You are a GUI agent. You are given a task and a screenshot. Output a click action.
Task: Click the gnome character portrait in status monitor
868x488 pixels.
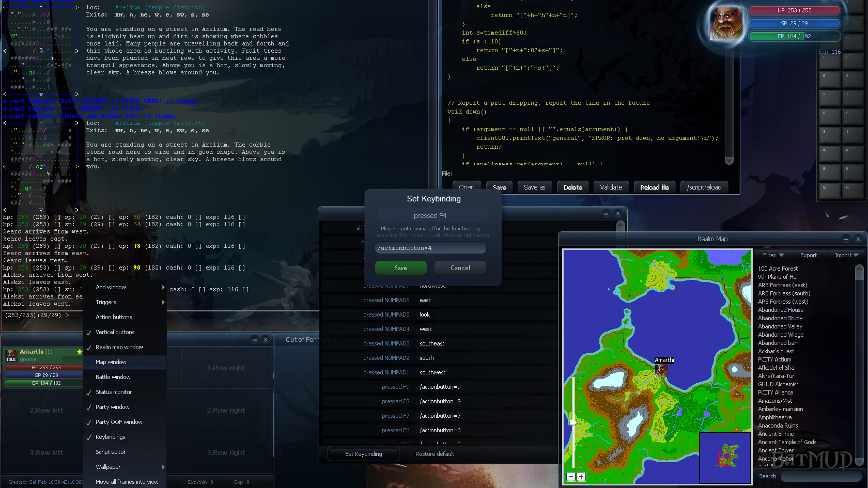coord(727,22)
